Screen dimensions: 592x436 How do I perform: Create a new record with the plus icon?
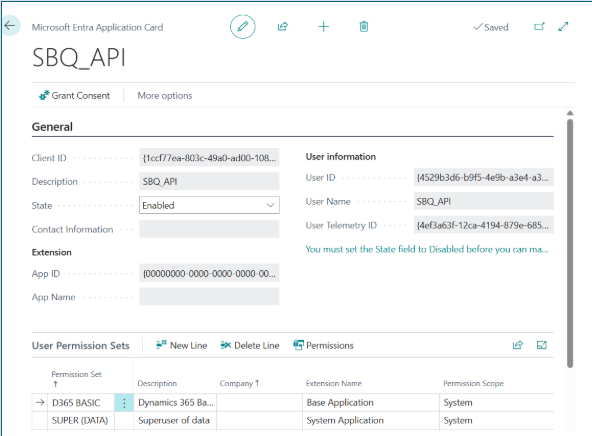(x=324, y=26)
